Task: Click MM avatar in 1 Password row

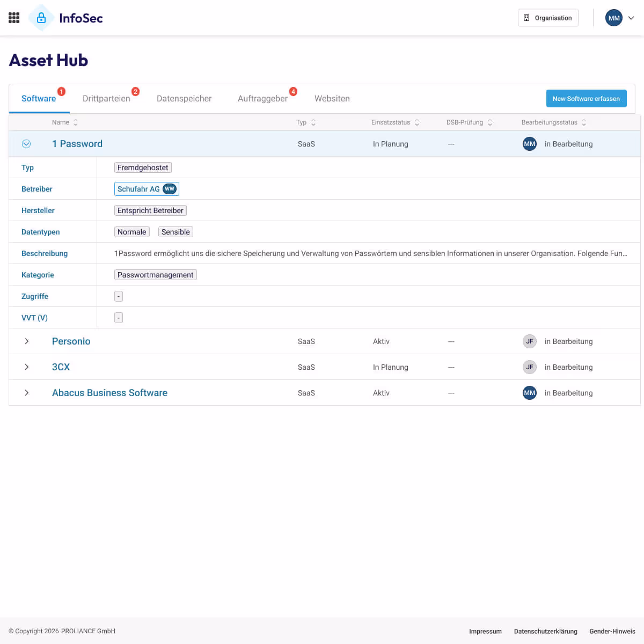Action: click(530, 144)
